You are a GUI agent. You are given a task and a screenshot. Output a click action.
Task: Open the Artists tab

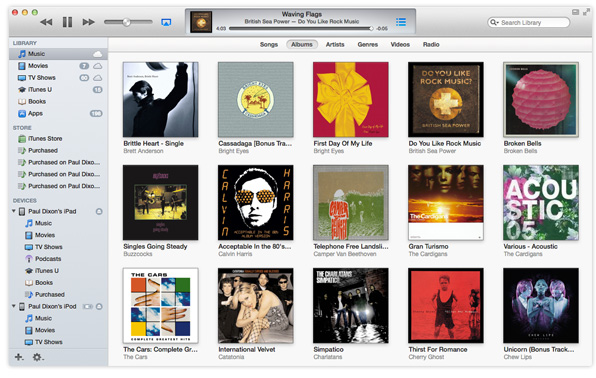pyautogui.click(x=335, y=44)
